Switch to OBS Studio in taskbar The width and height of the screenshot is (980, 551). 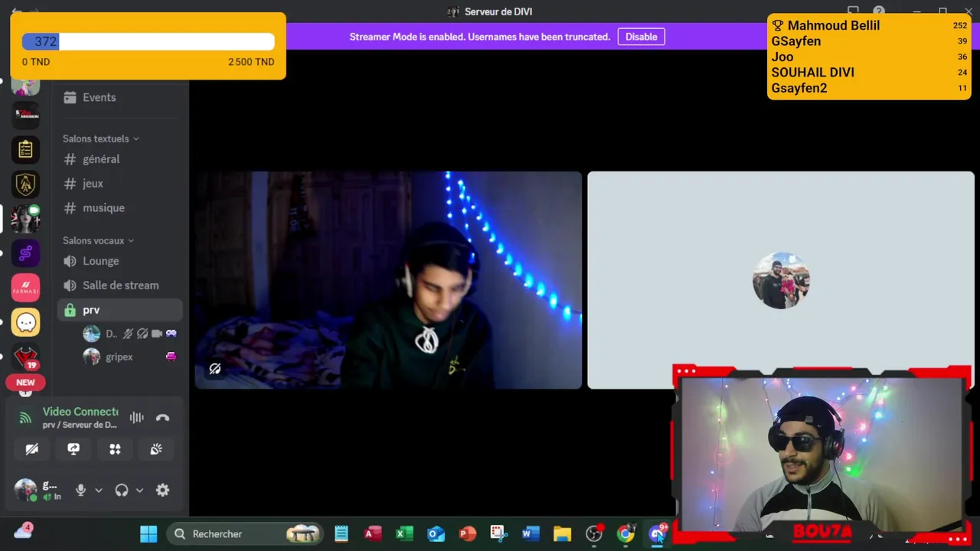coord(594,534)
